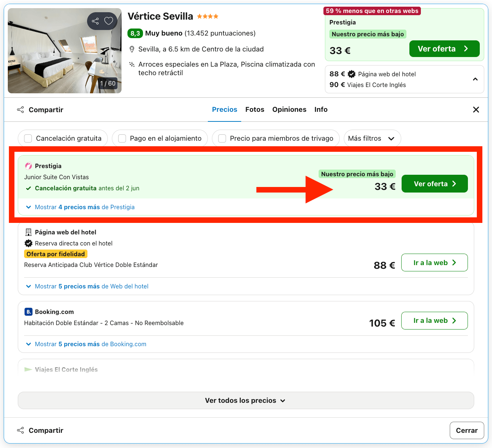The image size is (492, 448).
Task: Click the Prestigia logo icon in price list
Action: [29, 166]
